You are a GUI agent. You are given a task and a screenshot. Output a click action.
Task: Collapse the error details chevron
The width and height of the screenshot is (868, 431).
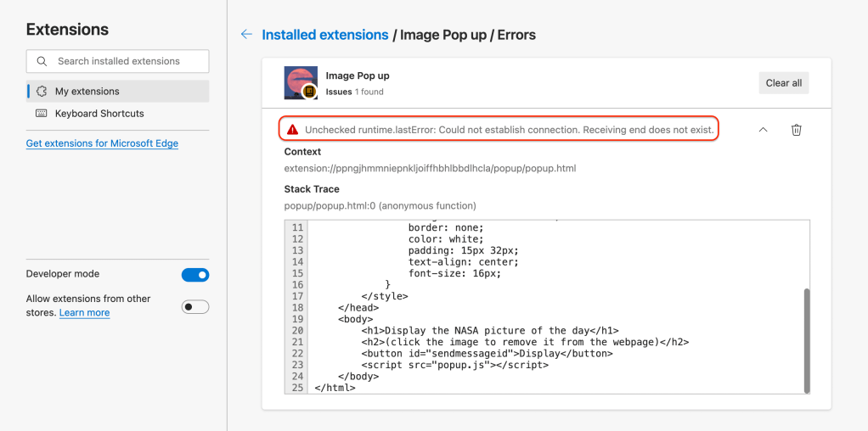point(763,130)
